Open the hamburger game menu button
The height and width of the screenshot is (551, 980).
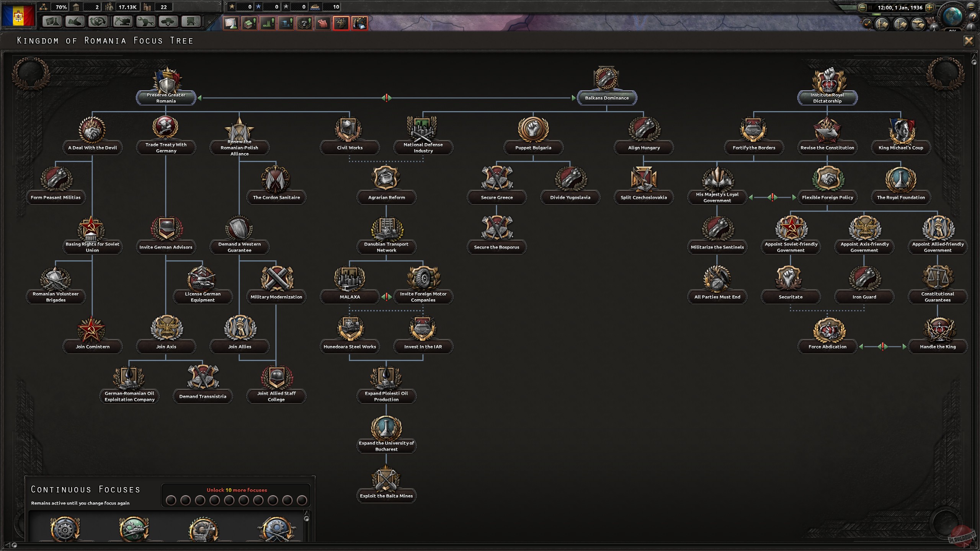[x=971, y=7]
